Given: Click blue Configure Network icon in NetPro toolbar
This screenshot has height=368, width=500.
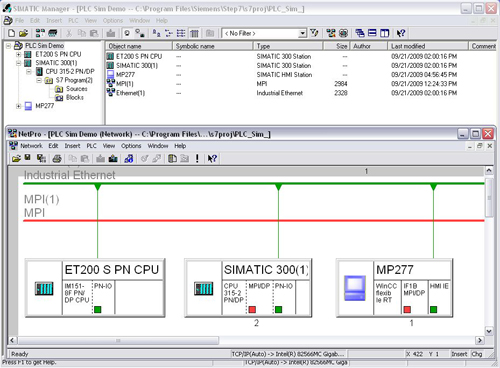Looking at the screenshot, I should [x=129, y=159].
